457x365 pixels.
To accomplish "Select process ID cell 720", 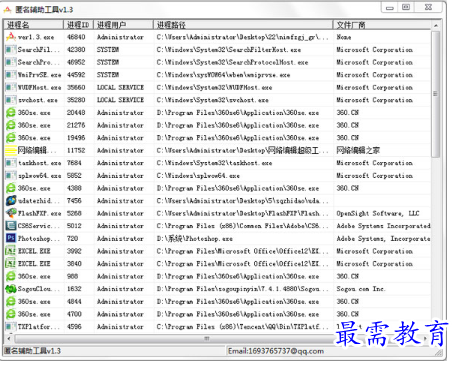I will point(72,239).
